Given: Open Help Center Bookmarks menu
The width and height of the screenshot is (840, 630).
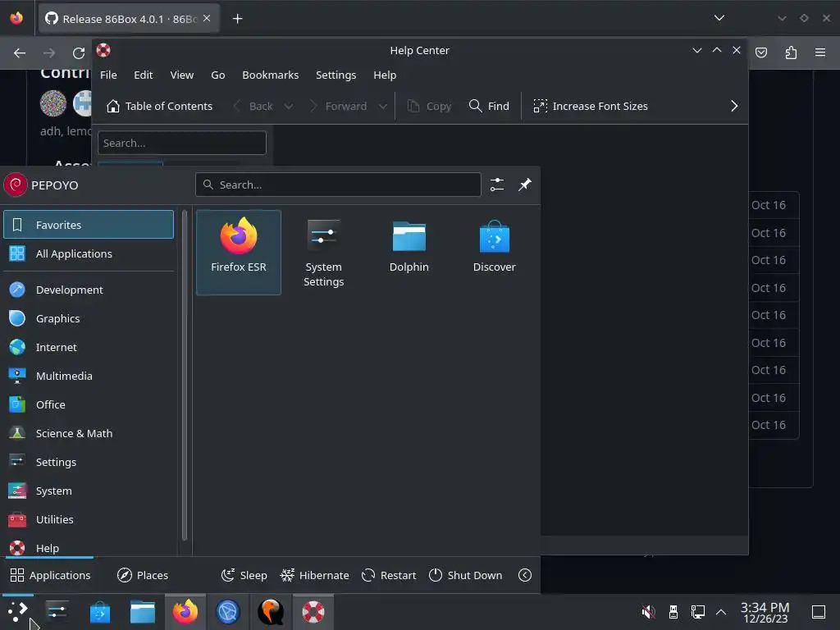Looking at the screenshot, I should (271, 75).
